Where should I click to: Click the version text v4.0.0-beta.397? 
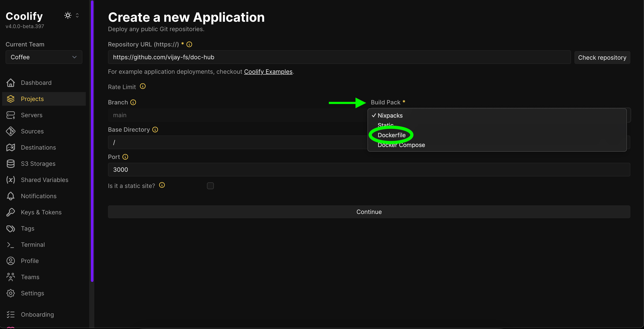25,26
